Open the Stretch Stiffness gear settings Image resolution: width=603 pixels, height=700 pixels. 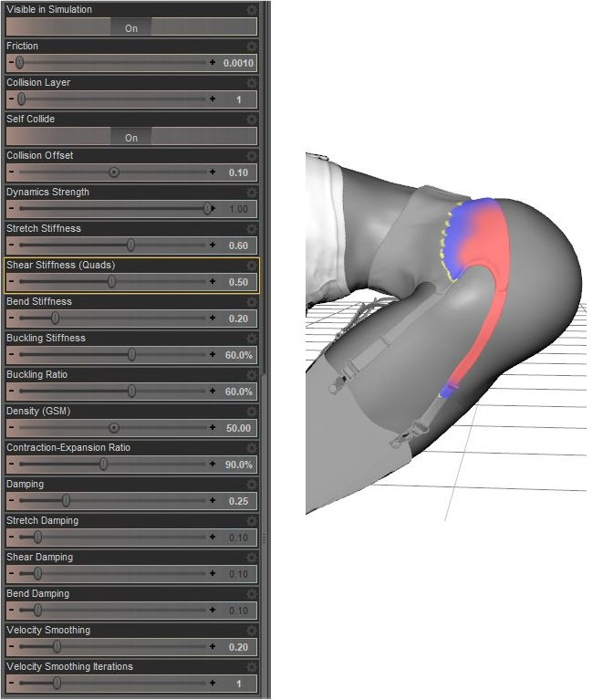252,229
